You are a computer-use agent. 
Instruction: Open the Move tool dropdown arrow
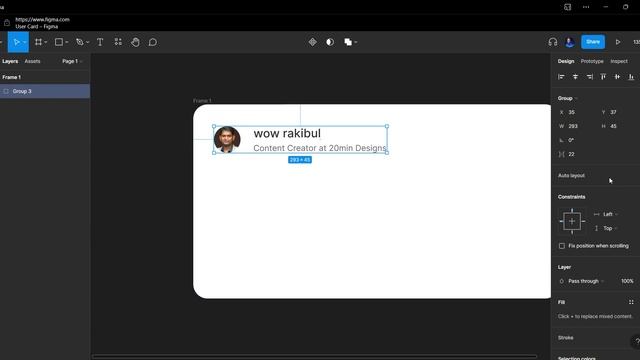coord(25,42)
